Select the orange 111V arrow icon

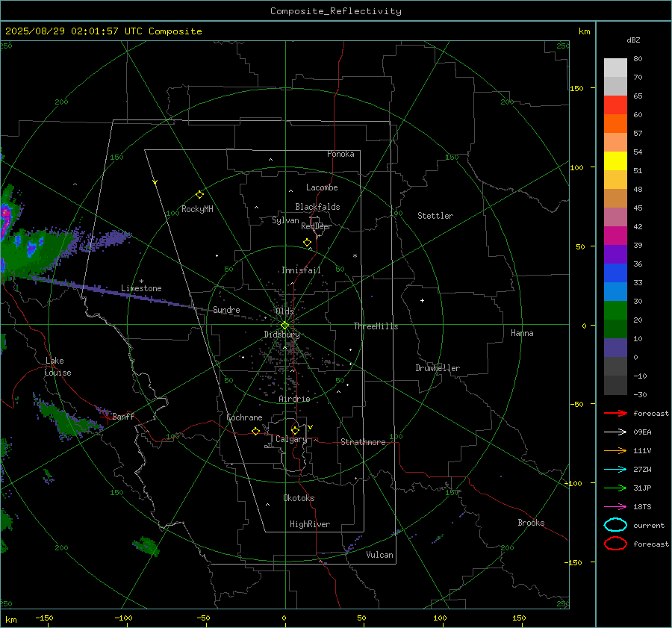click(615, 450)
